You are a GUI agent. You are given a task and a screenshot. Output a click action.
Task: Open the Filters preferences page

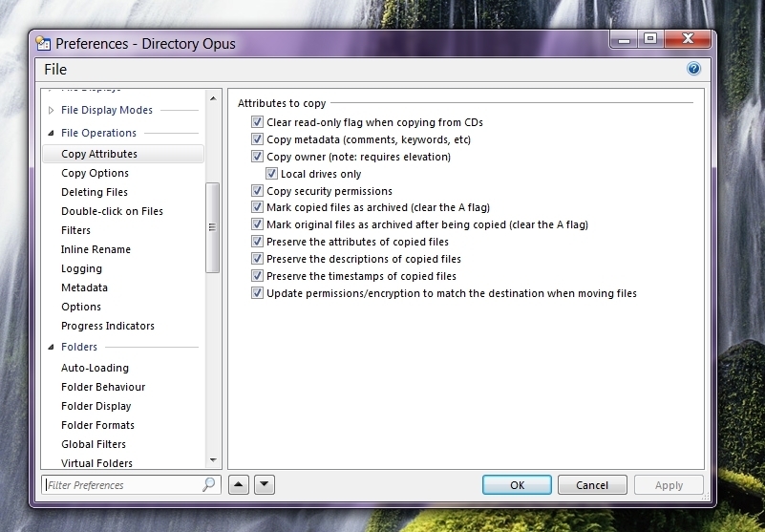click(75, 230)
